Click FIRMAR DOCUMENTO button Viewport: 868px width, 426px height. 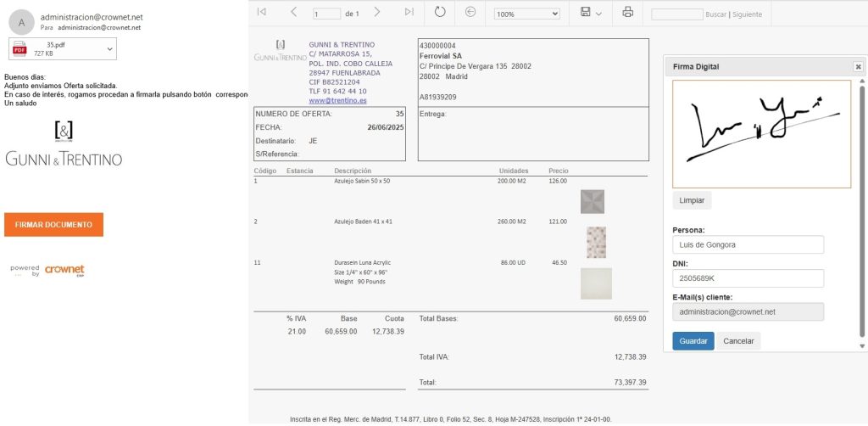point(53,225)
